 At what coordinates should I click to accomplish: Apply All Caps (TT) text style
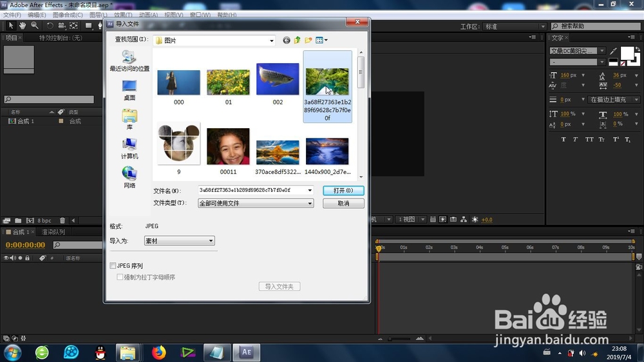coord(589,140)
